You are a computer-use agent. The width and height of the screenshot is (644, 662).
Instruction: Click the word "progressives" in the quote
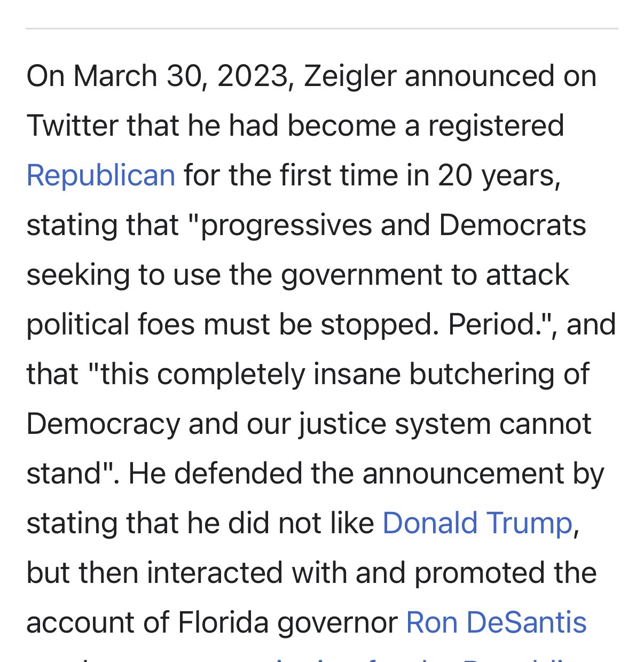(x=286, y=225)
